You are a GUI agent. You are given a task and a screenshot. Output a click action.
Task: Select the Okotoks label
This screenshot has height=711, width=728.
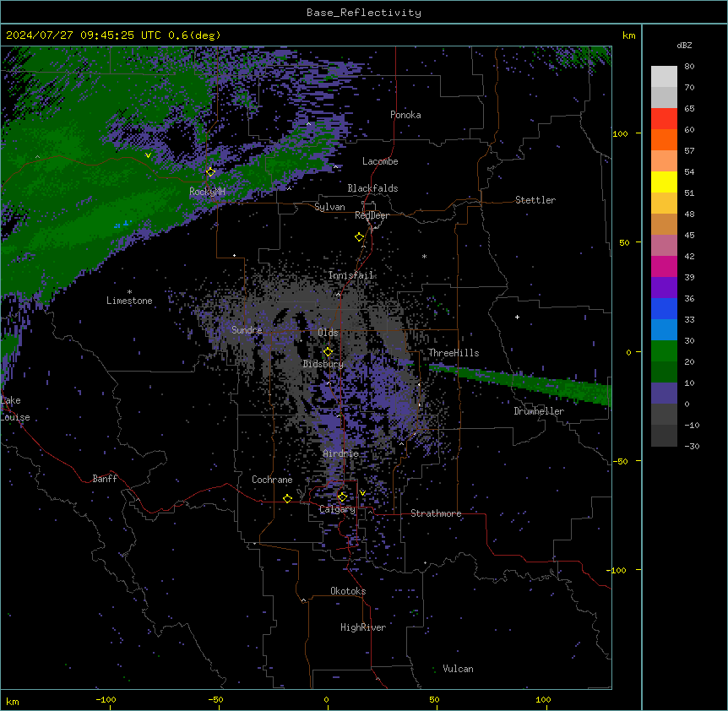[348, 591]
